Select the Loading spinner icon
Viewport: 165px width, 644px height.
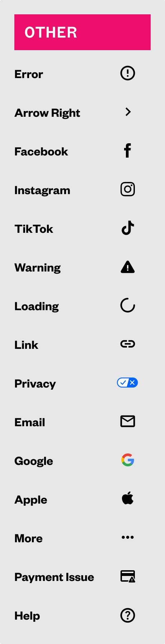128,306
